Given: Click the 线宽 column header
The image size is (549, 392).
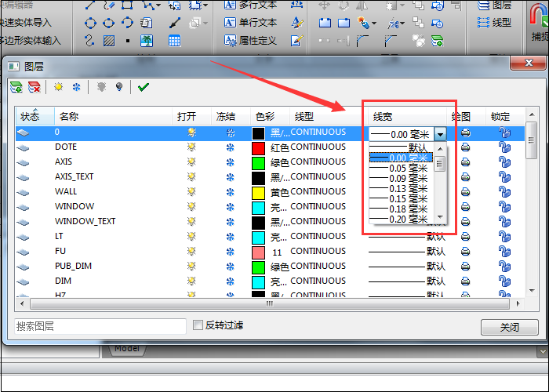Looking at the screenshot, I should pyautogui.click(x=407, y=116).
